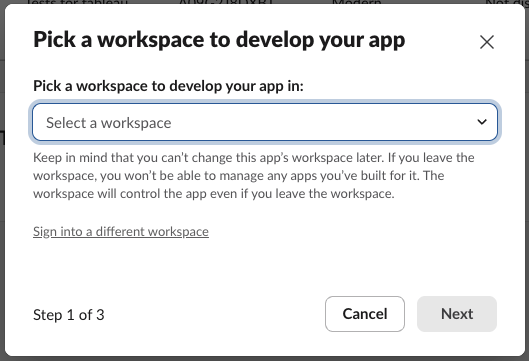
Task: Expand workspace list via chevron arrow
Action: [482, 122]
